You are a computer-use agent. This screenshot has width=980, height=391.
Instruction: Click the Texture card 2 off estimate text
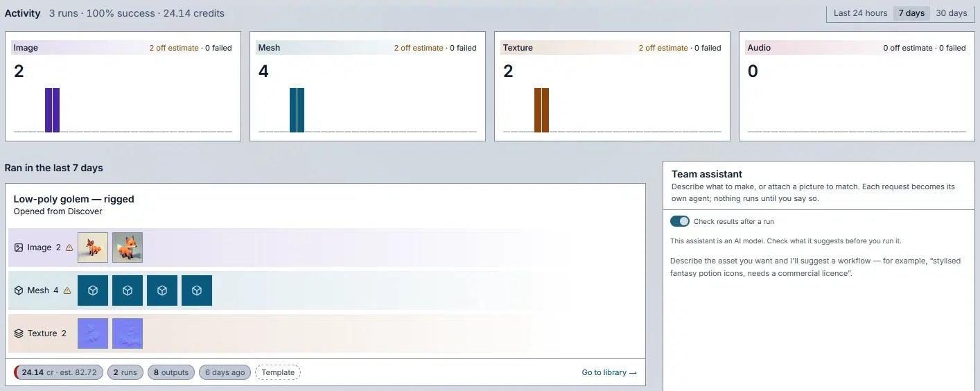point(663,48)
